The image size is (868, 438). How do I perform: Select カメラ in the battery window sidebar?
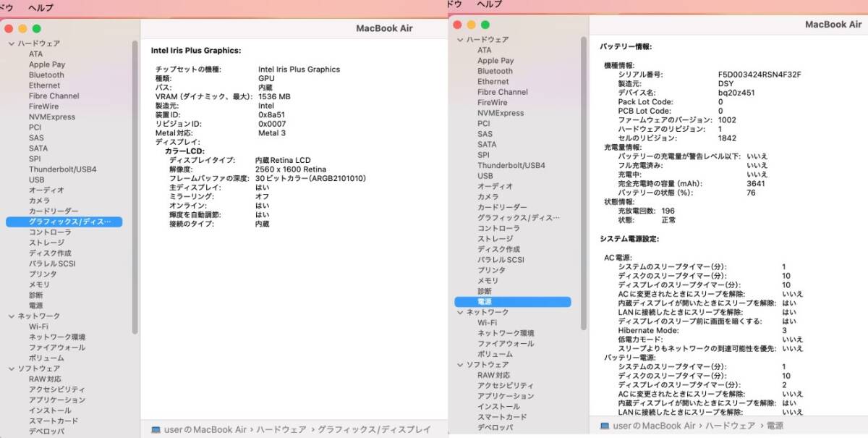pyautogui.click(x=488, y=197)
